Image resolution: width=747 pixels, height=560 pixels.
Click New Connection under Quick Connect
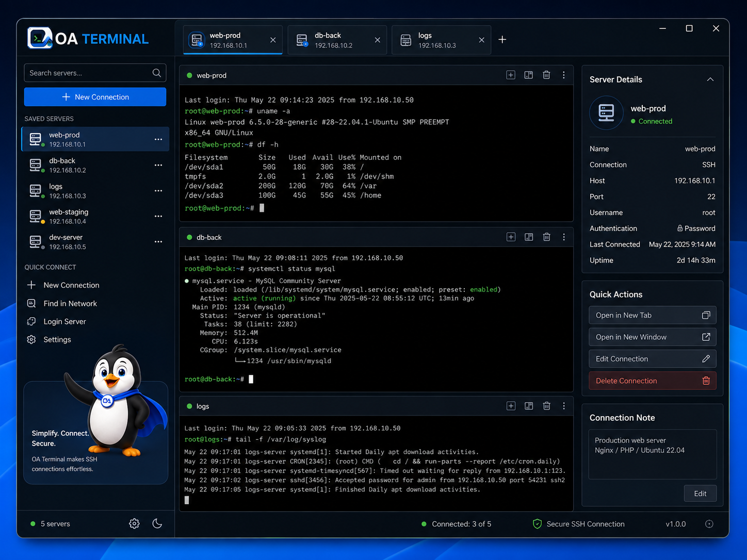click(x=63, y=285)
